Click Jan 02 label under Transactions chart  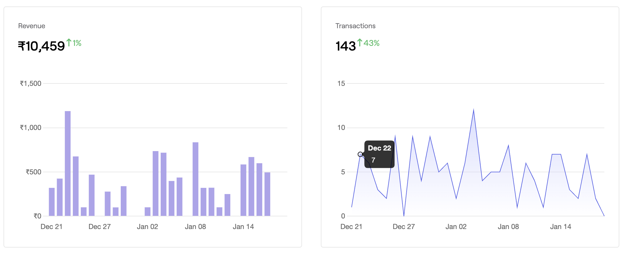tap(456, 227)
